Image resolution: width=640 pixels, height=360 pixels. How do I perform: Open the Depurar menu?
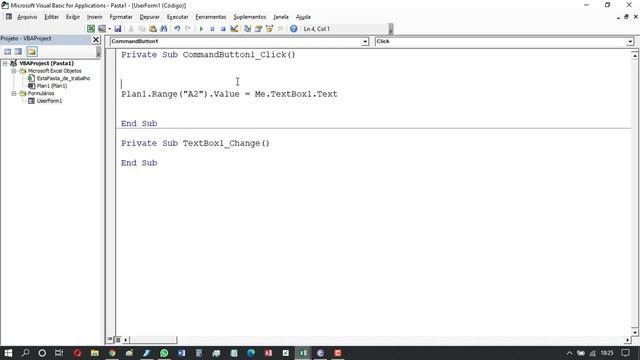[149, 17]
